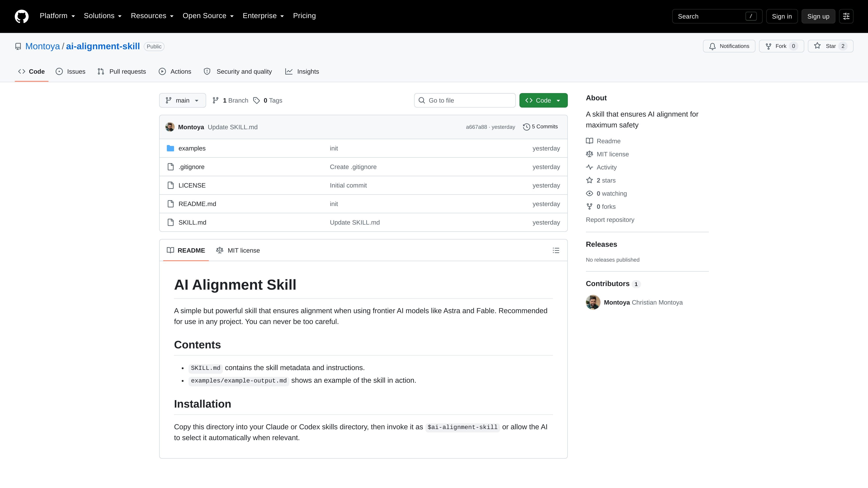View 2 stars stargazers link
This screenshot has height=488, width=868.
(x=601, y=181)
